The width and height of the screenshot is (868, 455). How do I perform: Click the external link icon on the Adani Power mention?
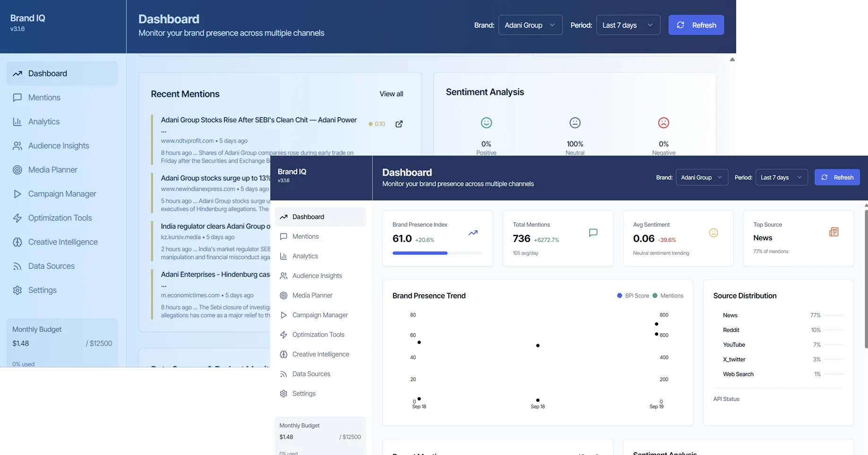click(x=399, y=123)
